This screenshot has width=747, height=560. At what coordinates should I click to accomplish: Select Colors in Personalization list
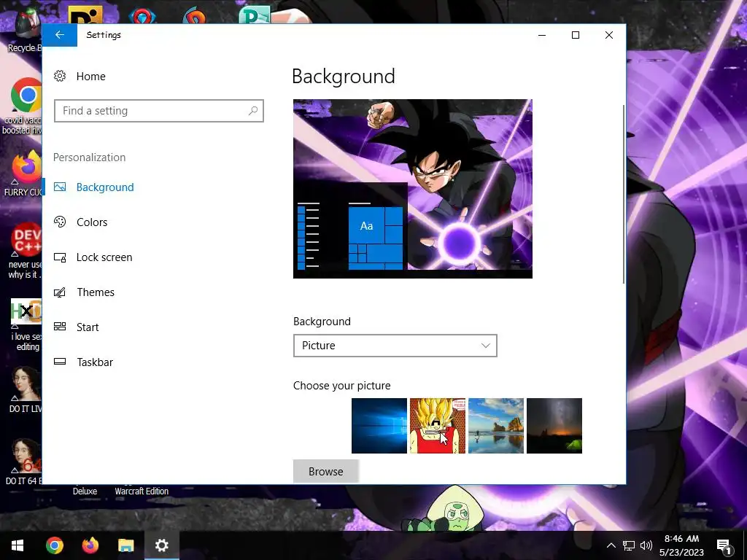coord(92,222)
